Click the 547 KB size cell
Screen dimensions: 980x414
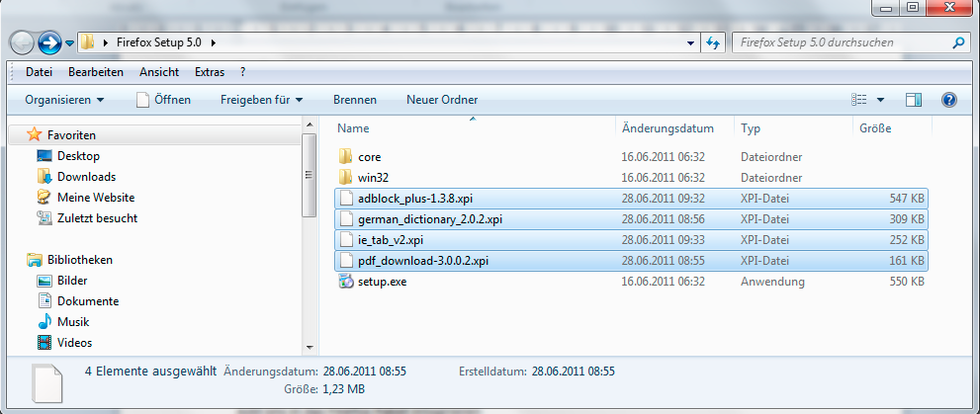(x=907, y=199)
